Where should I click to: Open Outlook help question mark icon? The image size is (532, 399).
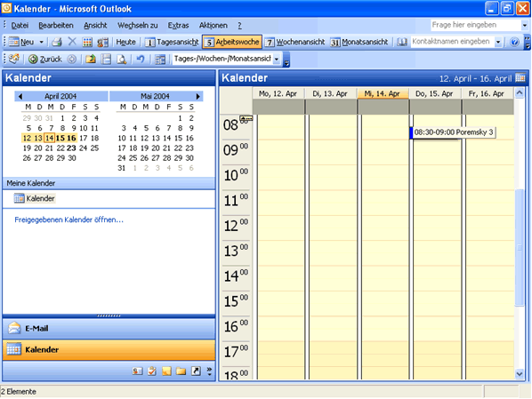pos(514,42)
